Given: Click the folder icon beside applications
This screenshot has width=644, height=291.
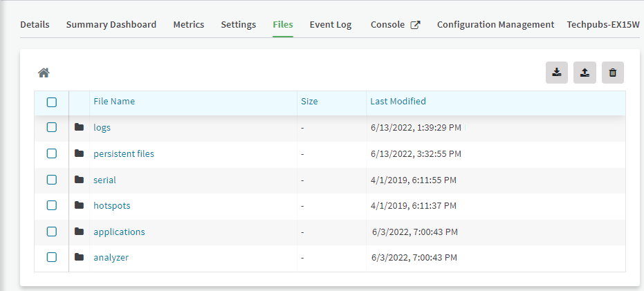Looking at the screenshot, I should pyautogui.click(x=80, y=232).
